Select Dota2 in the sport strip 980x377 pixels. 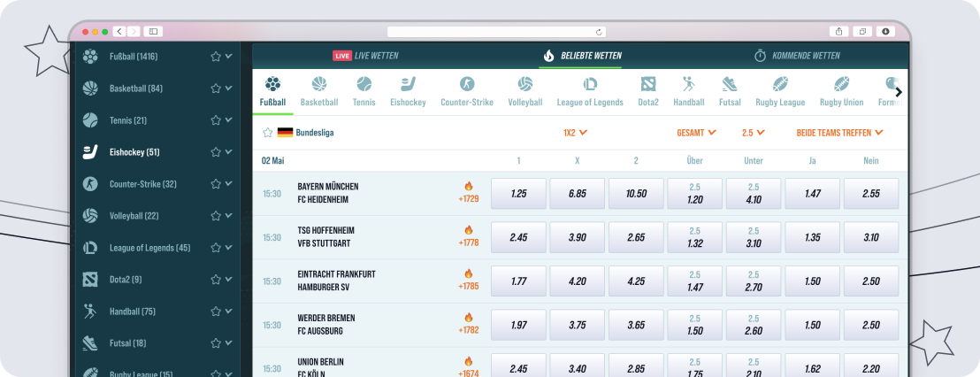click(x=648, y=92)
